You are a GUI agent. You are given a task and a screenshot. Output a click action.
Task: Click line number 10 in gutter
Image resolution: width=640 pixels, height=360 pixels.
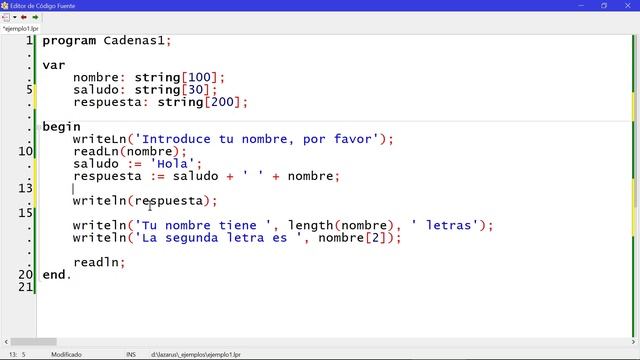pos(25,151)
